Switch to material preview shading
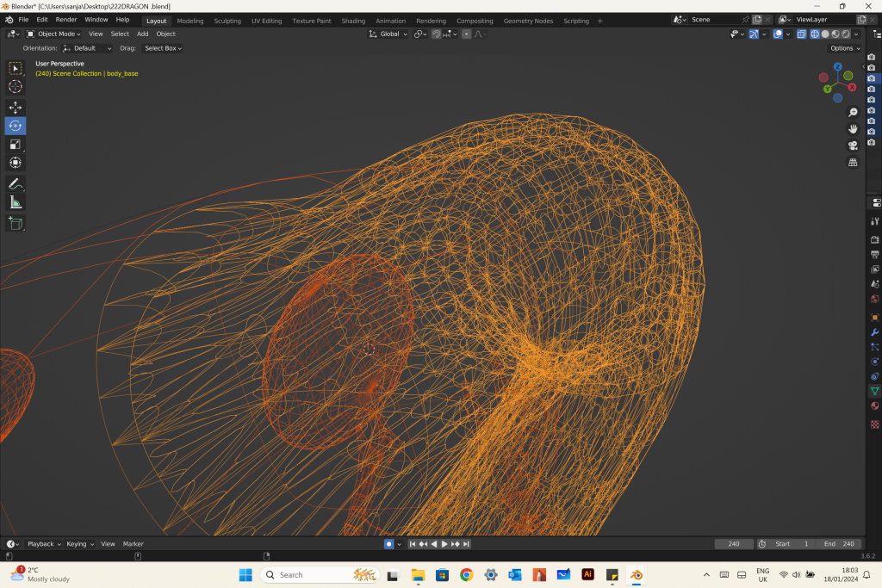Image resolution: width=882 pixels, height=588 pixels. click(835, 34)
